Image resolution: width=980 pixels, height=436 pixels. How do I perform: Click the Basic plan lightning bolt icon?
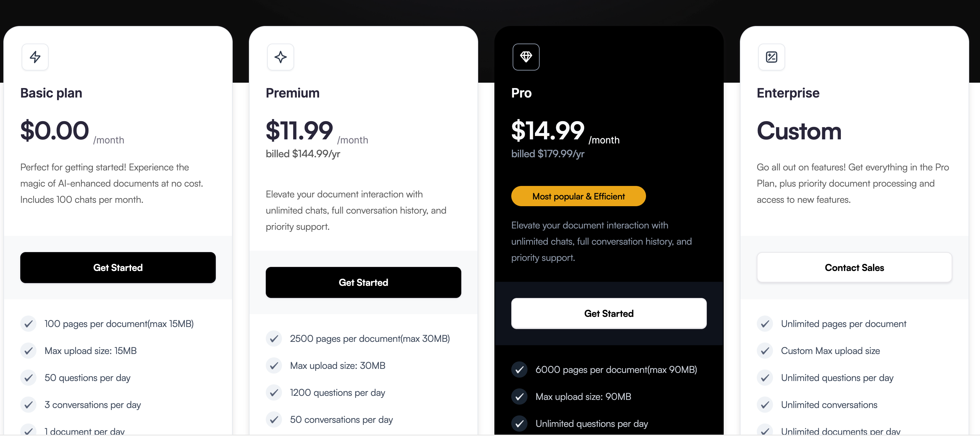tap(35, 57)
